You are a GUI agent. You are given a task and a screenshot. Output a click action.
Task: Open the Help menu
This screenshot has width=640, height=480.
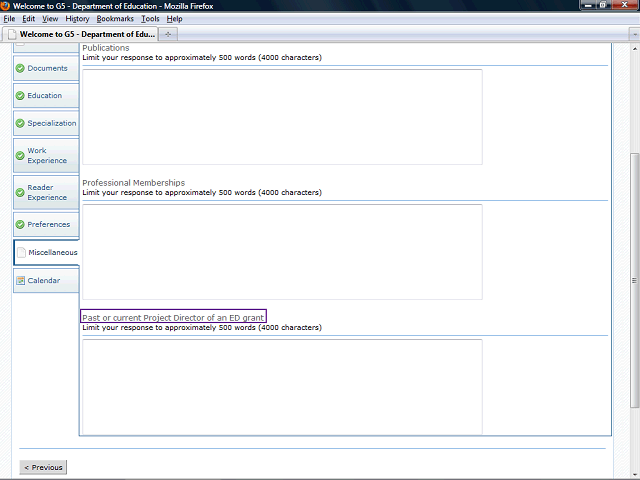click(x=174, y=19)
